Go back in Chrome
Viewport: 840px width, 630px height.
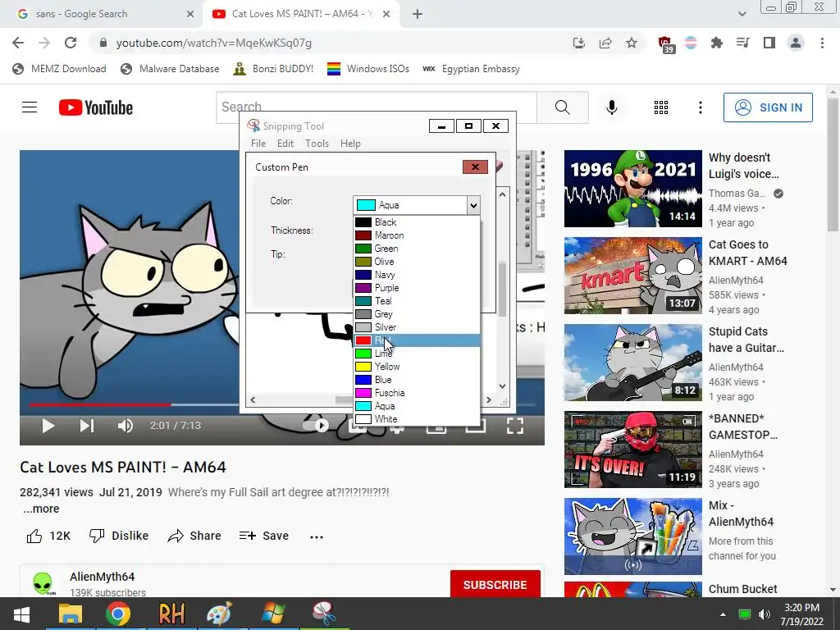click(18, 43)
